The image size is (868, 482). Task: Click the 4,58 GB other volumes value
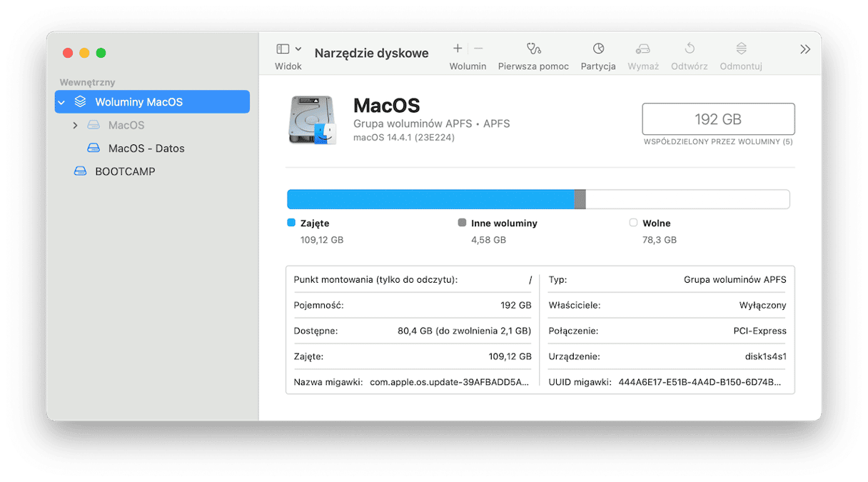click(x=488, y=240)
